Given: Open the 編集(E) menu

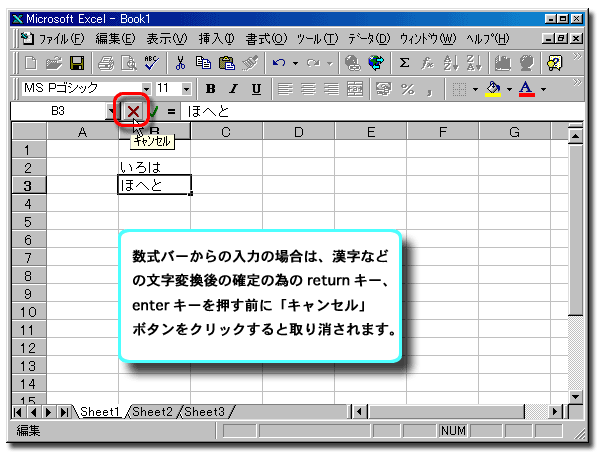Looking at the screenshot, I should [115, 39].
